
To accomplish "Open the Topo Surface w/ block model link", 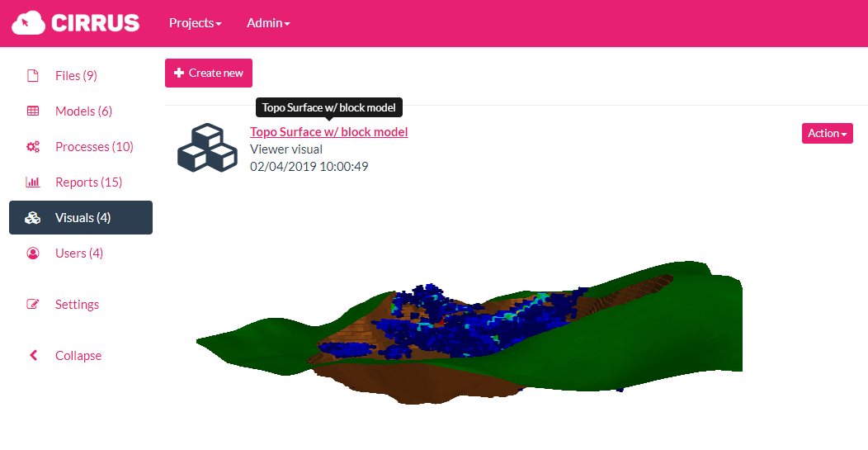I will pos(328,132).
